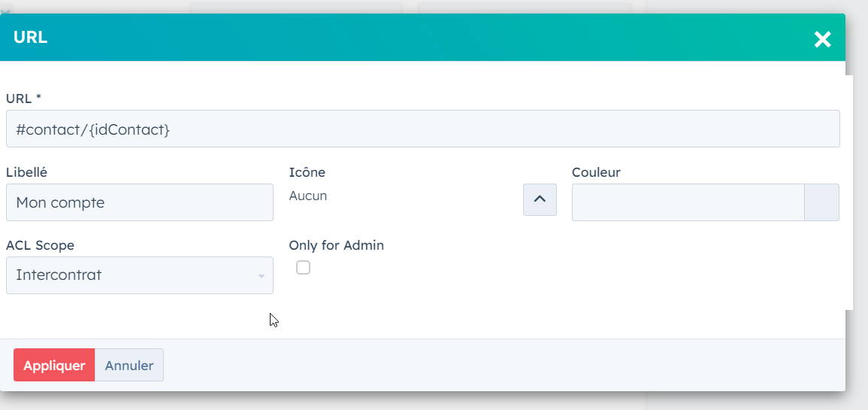Screen dimensions: 868x410
Task: Click the ACL Scope label
Action: [40, 245]
